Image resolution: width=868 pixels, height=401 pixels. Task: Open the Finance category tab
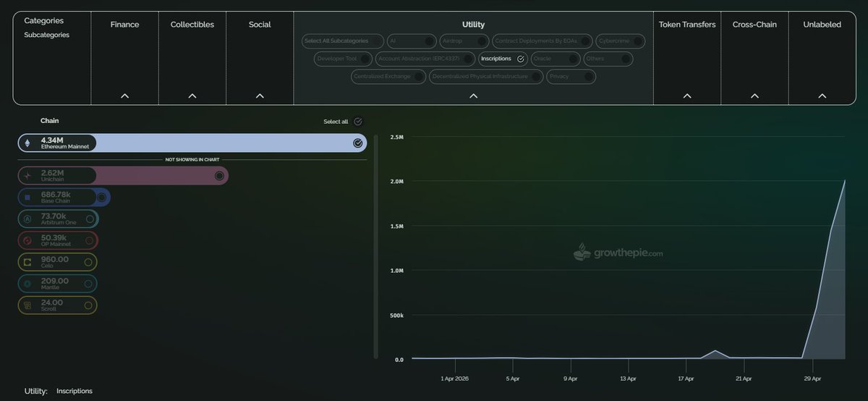pos(124,25)
